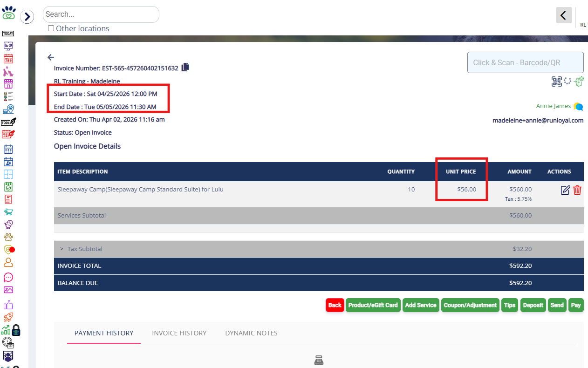
Task: Click the Sleepaway Camp for Lulu item description
Action: coord(141,189)
